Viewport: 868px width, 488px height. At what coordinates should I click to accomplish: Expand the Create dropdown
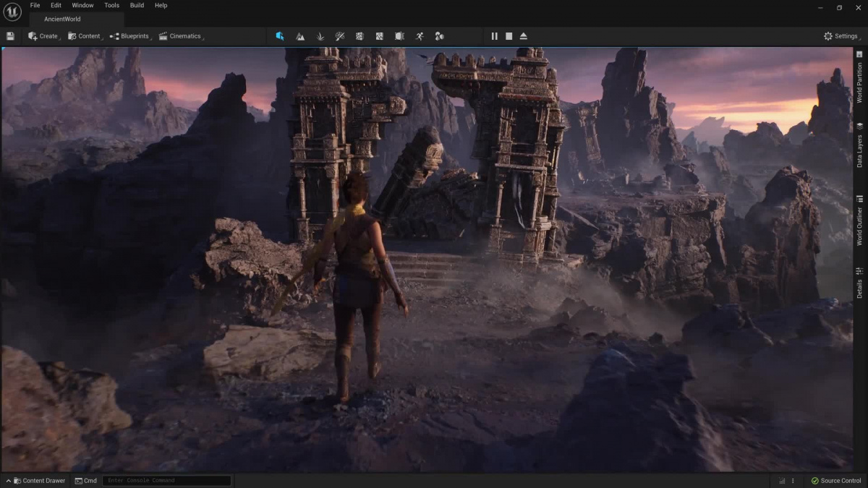coord(43,36)
